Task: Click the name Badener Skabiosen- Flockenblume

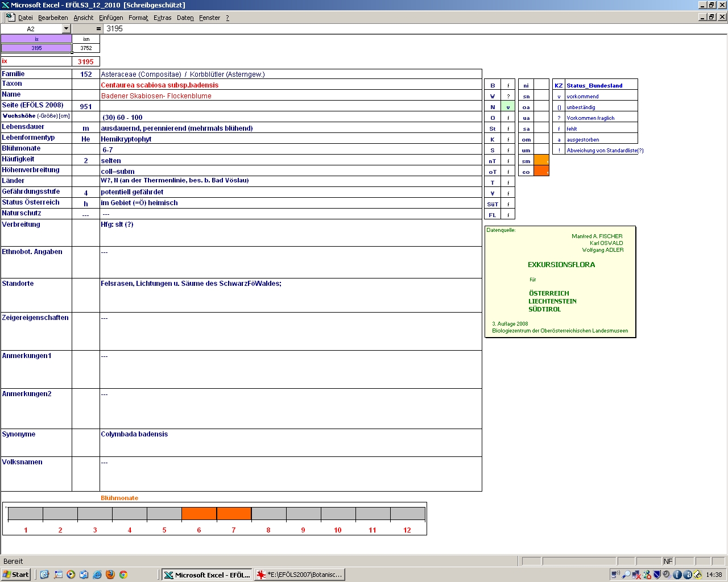Action: (156, 96)
